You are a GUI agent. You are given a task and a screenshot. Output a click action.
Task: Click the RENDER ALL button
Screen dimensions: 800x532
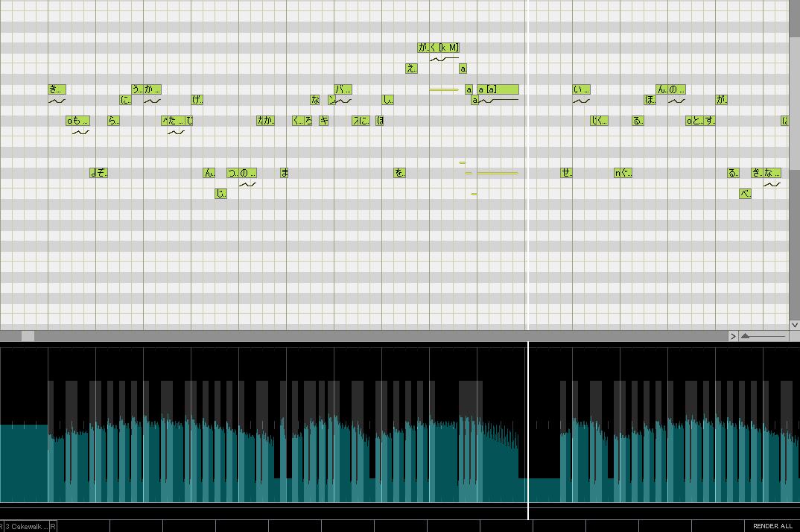(772, 526)
